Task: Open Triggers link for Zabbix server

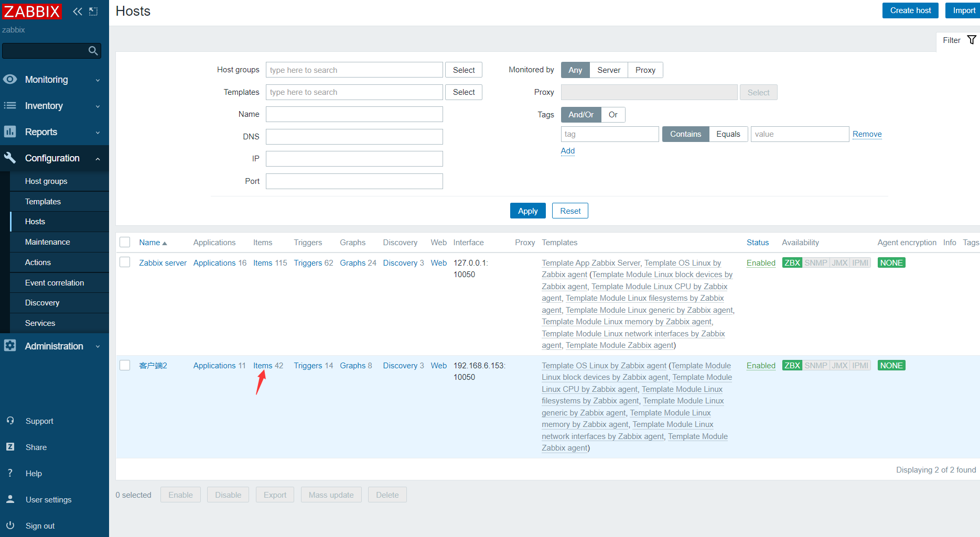Action: [308, 262]
